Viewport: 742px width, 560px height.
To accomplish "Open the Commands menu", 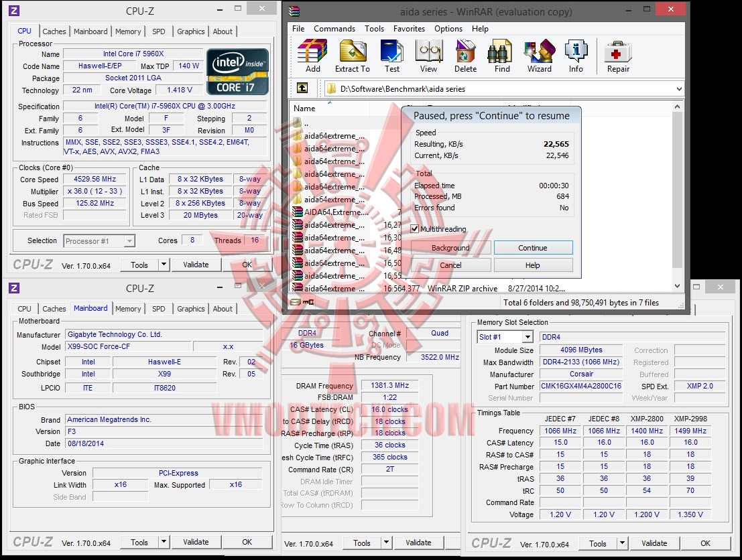I will [334, 28].
